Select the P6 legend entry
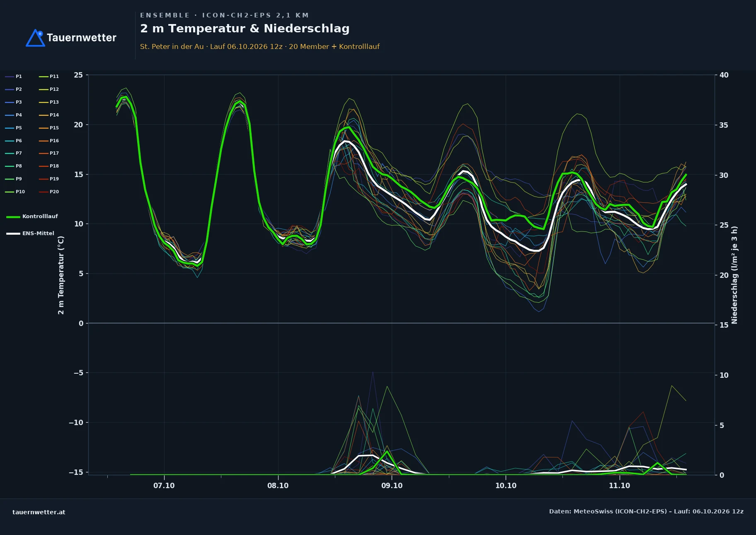Viewport: 756px width, 535px height. [x=14, y=141]
